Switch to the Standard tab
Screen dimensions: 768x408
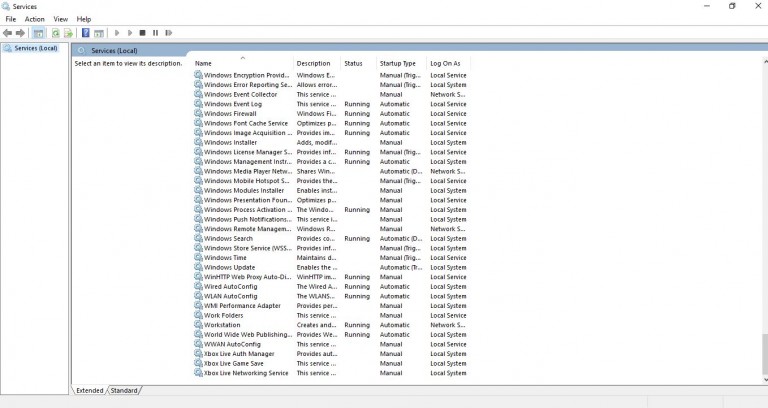pyautogui.click(x=124, y=390)
